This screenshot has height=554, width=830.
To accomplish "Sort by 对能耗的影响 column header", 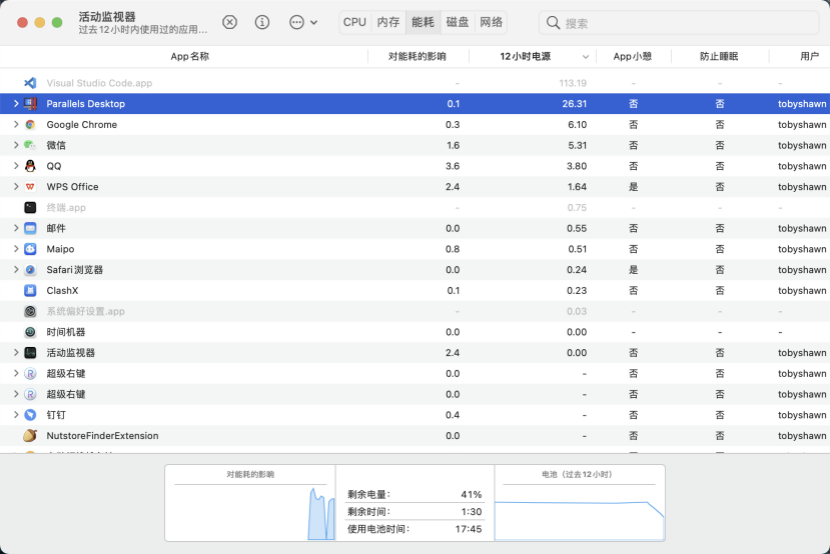I will click(x=417, y=57).
